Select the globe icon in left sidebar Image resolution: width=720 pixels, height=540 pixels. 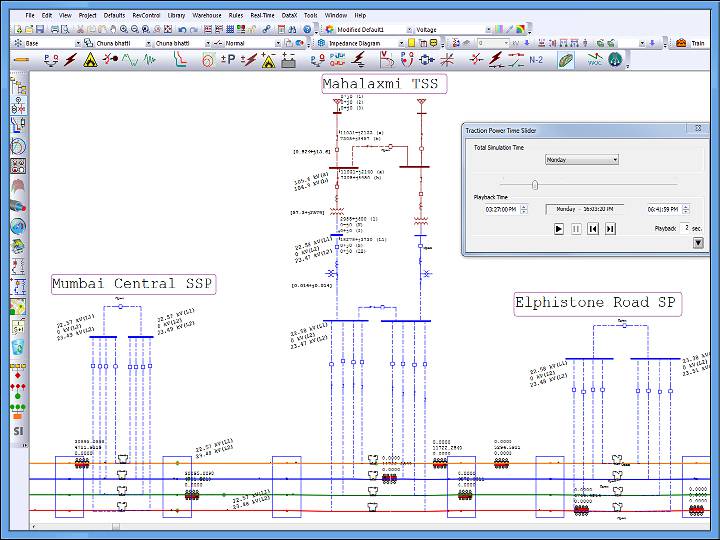point(18,226)
